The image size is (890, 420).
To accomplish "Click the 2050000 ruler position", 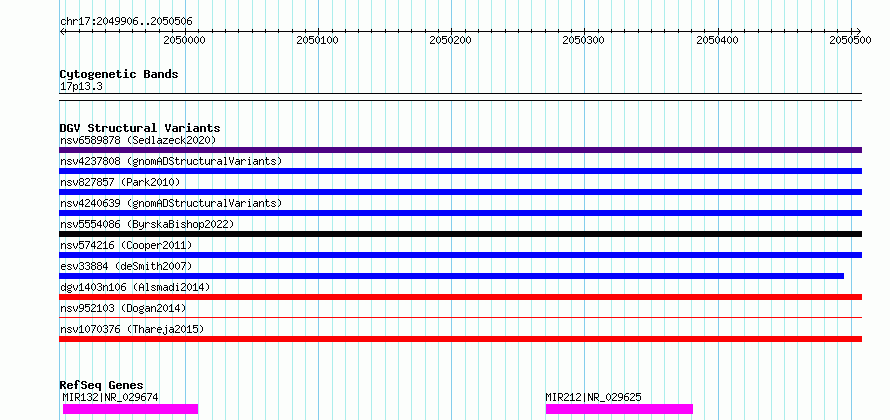I will click(185, 40).
